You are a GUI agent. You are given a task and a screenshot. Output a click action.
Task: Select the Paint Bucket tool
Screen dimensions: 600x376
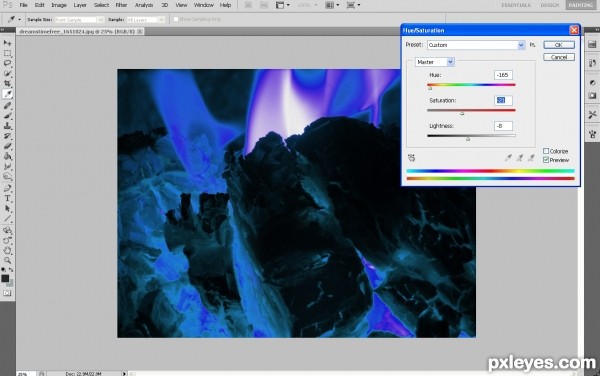pyautogui.click(x=7, y=156)
